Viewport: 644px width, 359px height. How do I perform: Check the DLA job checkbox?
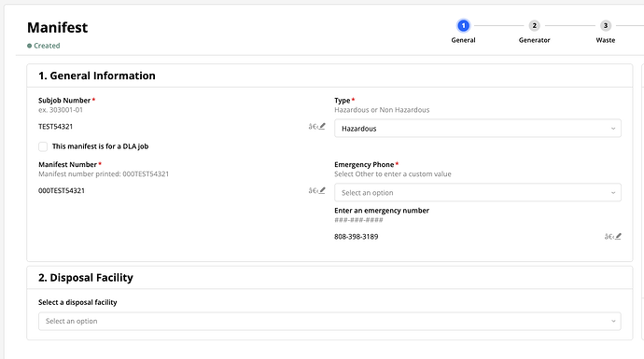pos(43,146)
